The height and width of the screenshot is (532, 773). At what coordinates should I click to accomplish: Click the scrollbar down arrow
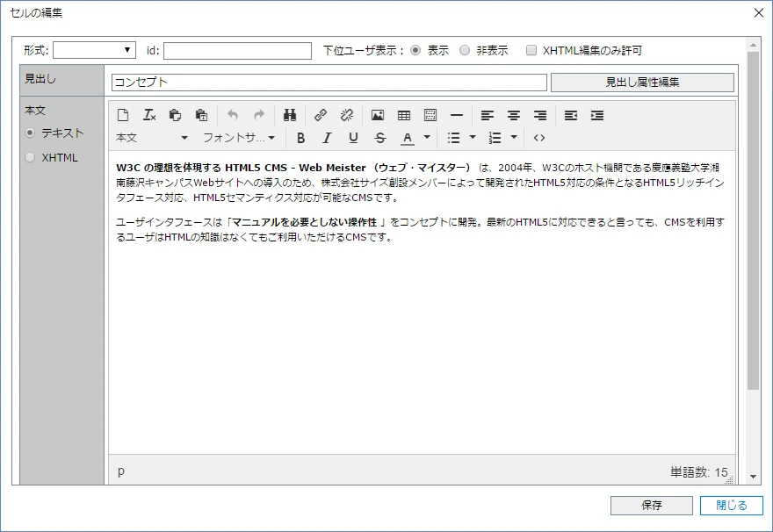[x=753, y=477]
